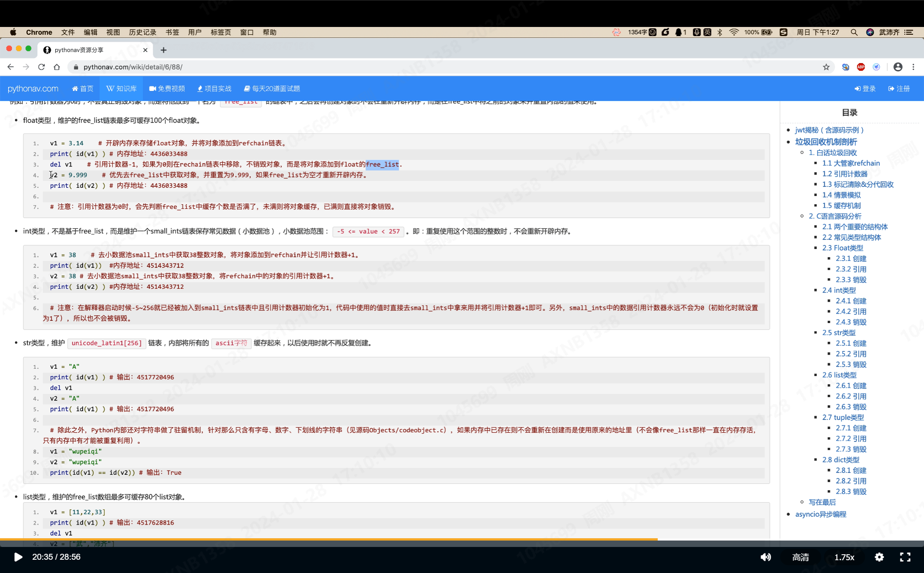The height and width of the screenshot is (573, 924).
Task: Reload the current page
Action: tap(42, 67)
